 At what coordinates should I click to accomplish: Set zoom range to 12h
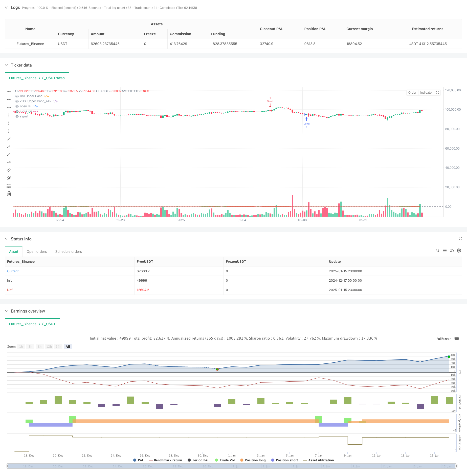(49, 347)
